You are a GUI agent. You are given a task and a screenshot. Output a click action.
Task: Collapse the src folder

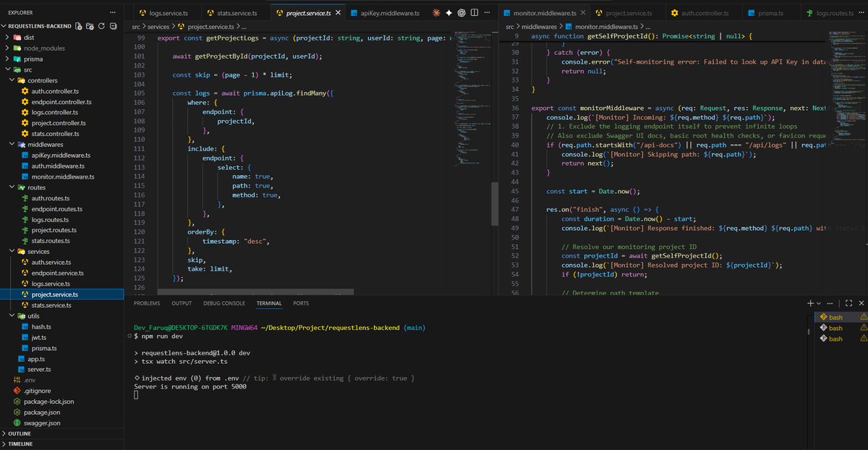click(7, 69)
